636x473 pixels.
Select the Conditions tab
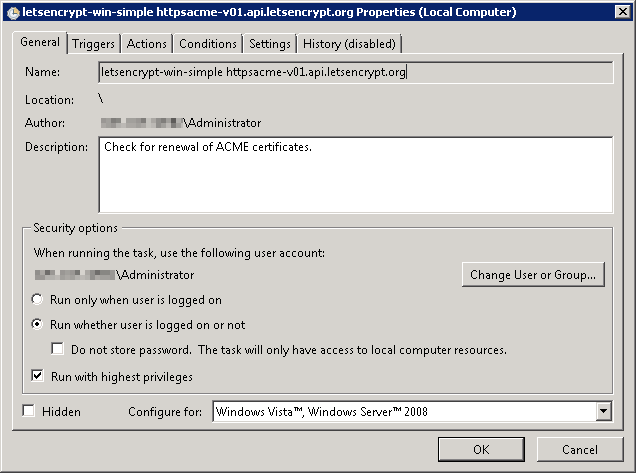tap(208, 44)
